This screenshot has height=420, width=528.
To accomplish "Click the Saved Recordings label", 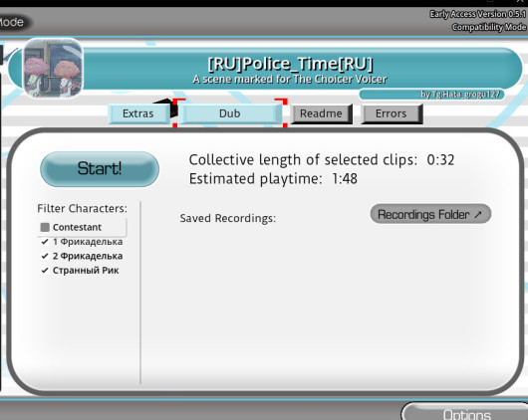I will click(228, 218).
